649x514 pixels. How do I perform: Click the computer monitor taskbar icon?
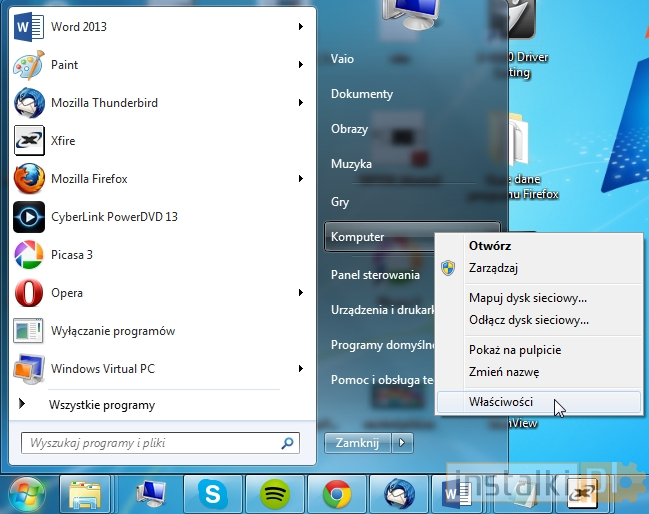point(150,495)
